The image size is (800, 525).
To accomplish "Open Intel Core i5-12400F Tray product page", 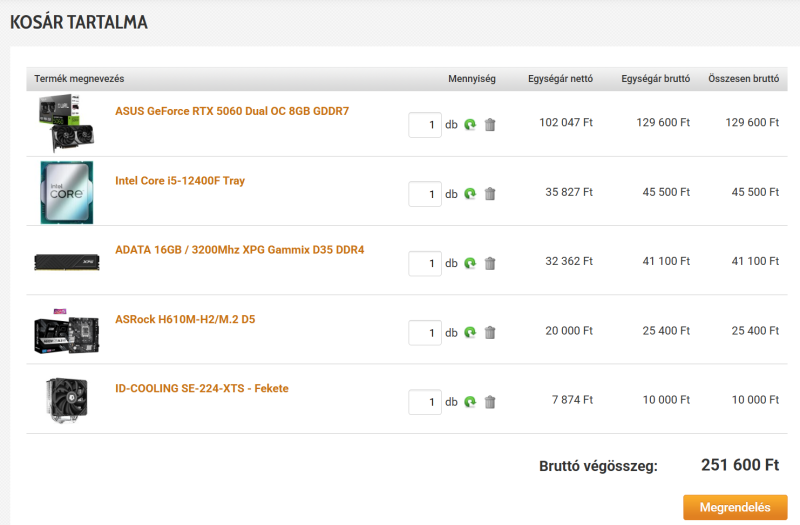I will 180,181.
